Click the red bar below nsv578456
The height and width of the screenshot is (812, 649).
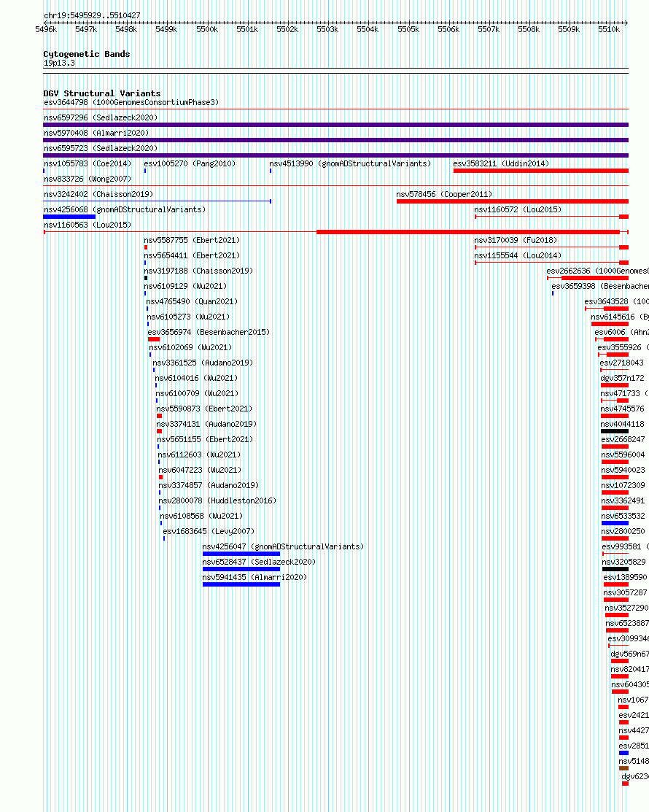point(513,201)
